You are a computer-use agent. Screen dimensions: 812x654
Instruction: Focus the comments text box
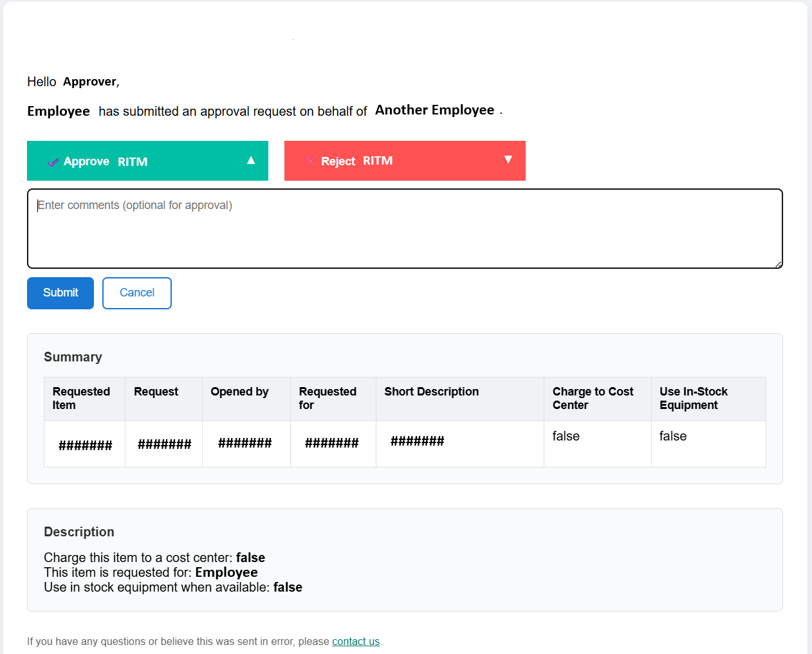(405, 228)
